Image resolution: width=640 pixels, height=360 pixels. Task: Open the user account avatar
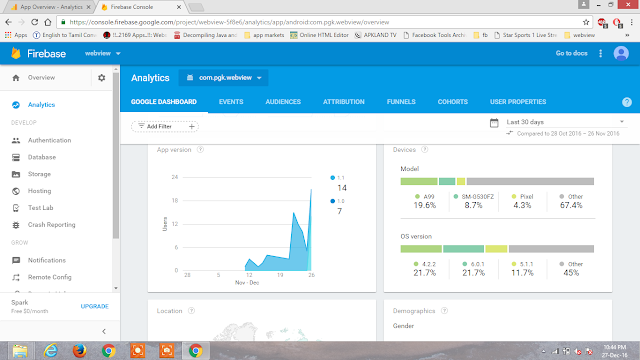coord(621,53)
